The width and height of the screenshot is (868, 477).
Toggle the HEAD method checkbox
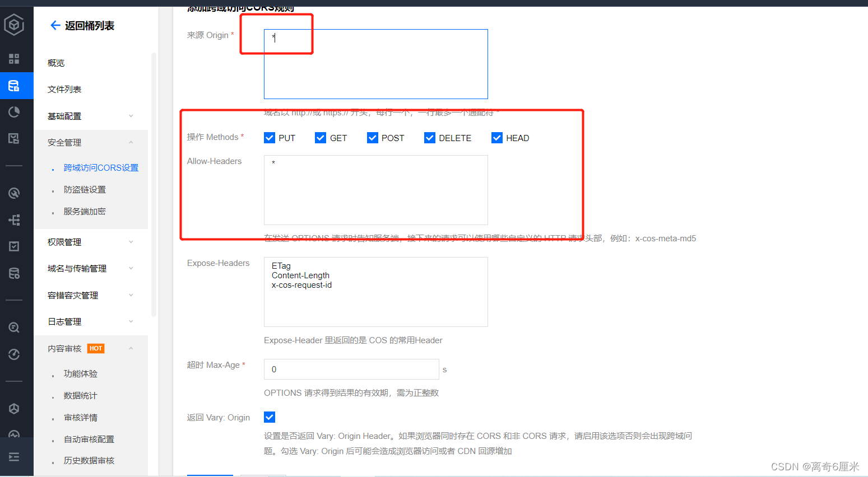point(497,138)
